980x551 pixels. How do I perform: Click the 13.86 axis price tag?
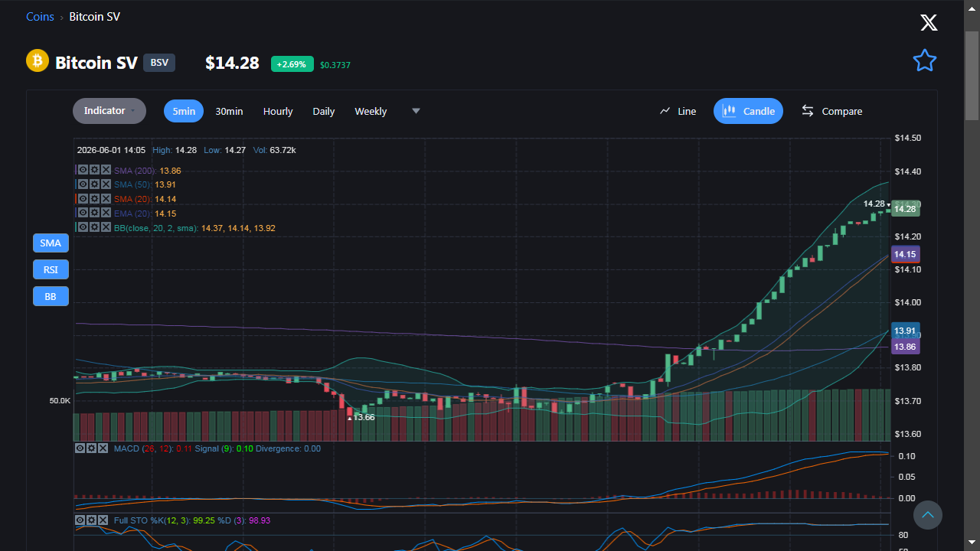click(906, 347)
